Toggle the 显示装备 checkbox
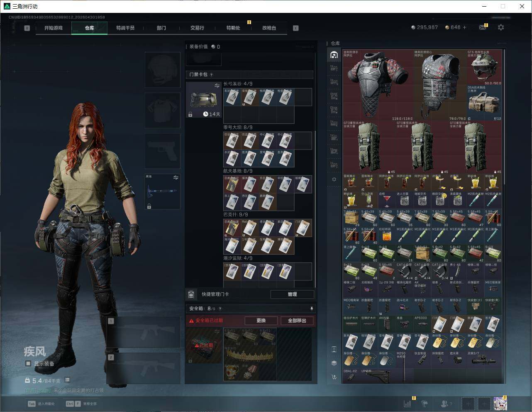This screenshot has width=532, height=412. coord(28,363)
